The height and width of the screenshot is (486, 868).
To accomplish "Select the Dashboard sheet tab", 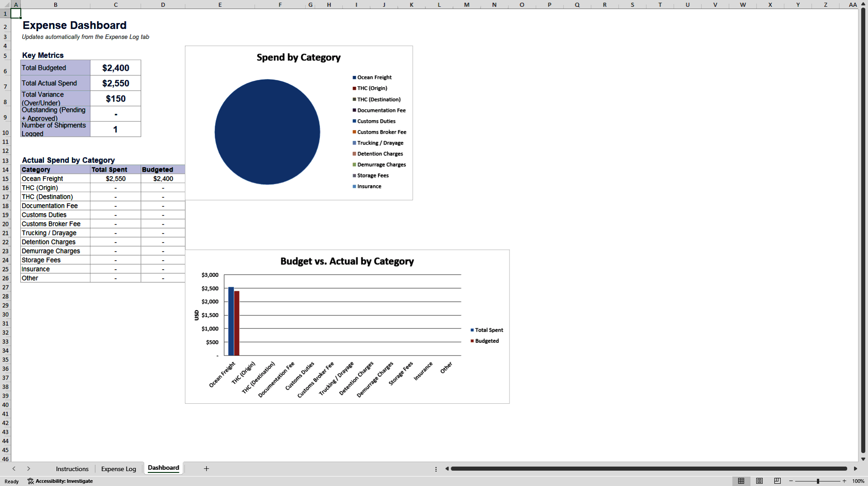I will click(x=163, y=468).
